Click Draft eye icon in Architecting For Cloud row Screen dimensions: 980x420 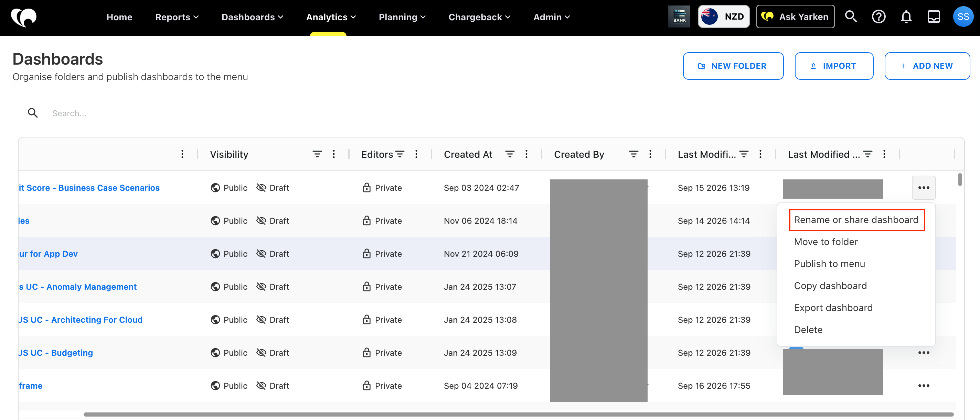261,319
